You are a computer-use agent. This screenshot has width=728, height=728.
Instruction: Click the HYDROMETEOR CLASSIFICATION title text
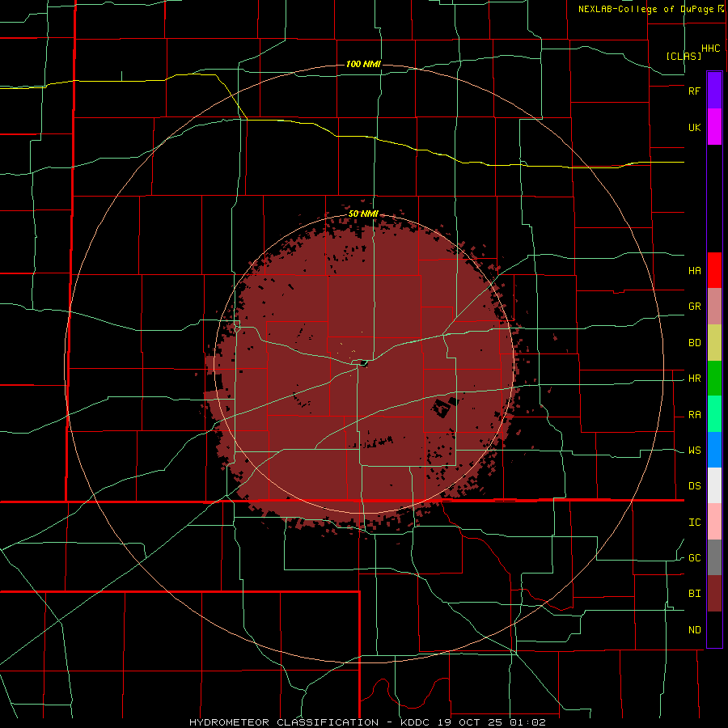(x=284, y=722)
